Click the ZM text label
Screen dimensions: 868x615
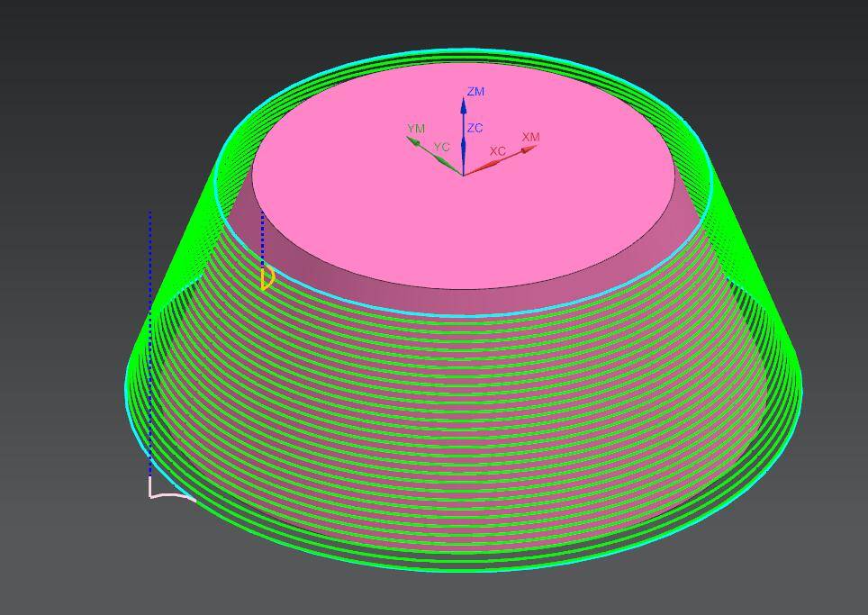(475, 92)
